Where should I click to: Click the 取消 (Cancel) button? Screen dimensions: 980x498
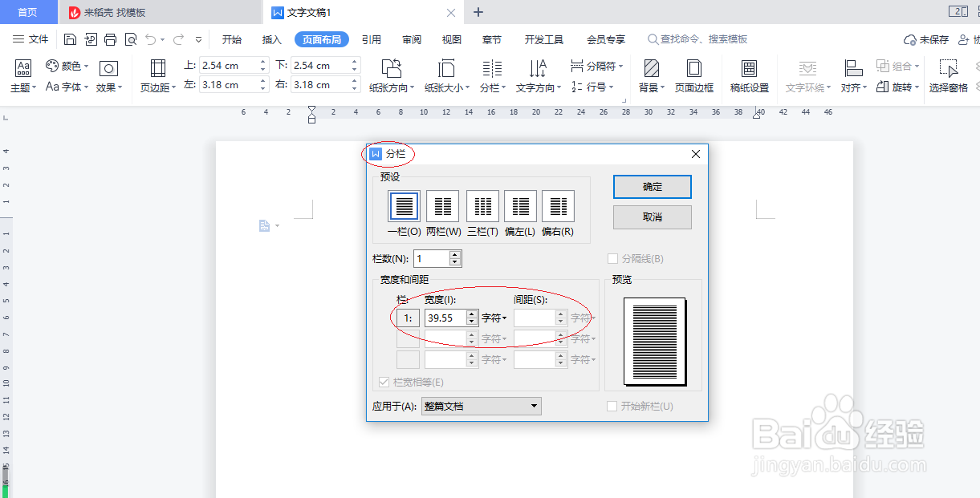[652, 217]
